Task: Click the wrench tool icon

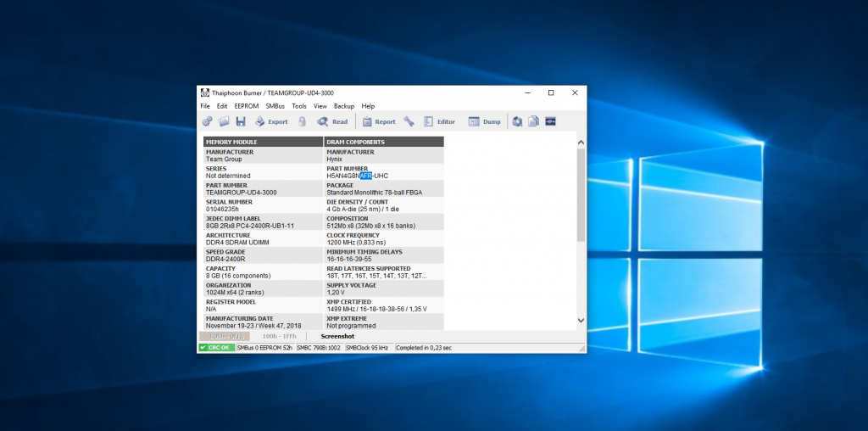Action: (409, 121)
